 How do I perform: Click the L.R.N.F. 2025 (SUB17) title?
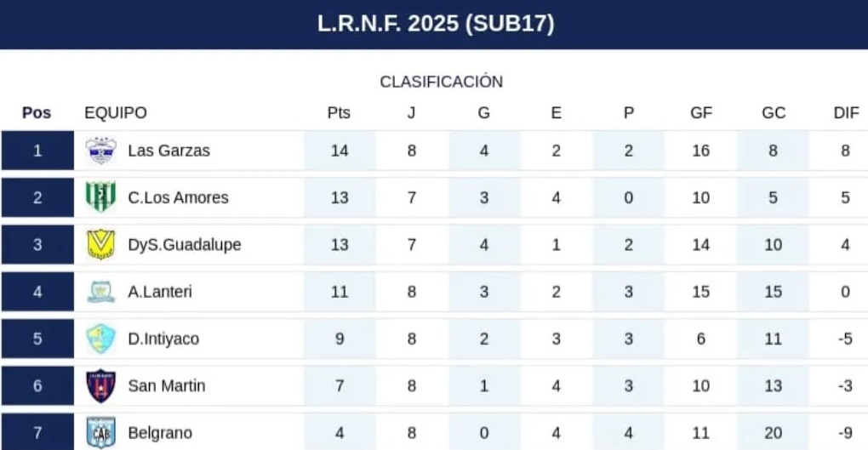click(436, 24)
